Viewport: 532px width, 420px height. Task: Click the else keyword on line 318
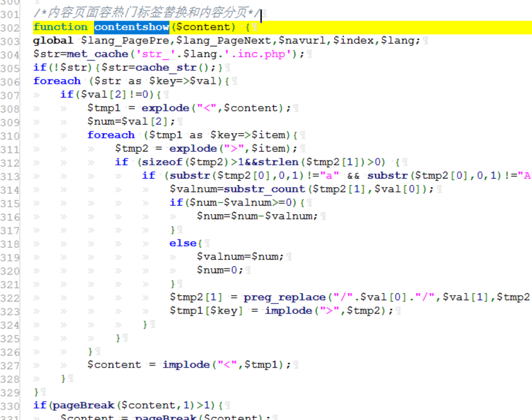tap(183, 243)
